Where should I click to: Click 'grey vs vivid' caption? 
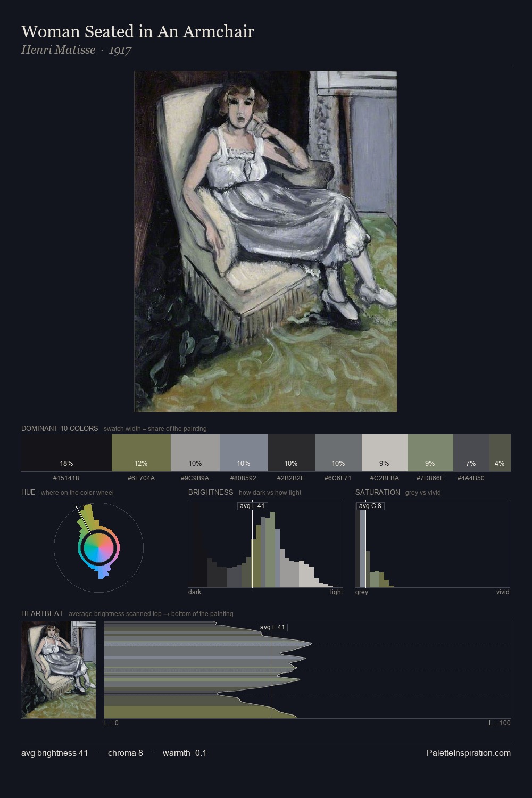click(x=423, y=492)
